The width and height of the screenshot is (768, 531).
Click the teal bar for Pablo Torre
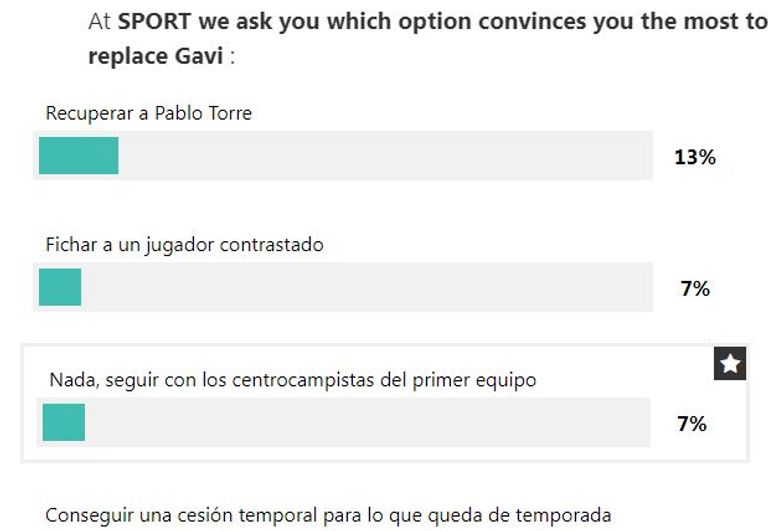[78, 156]
